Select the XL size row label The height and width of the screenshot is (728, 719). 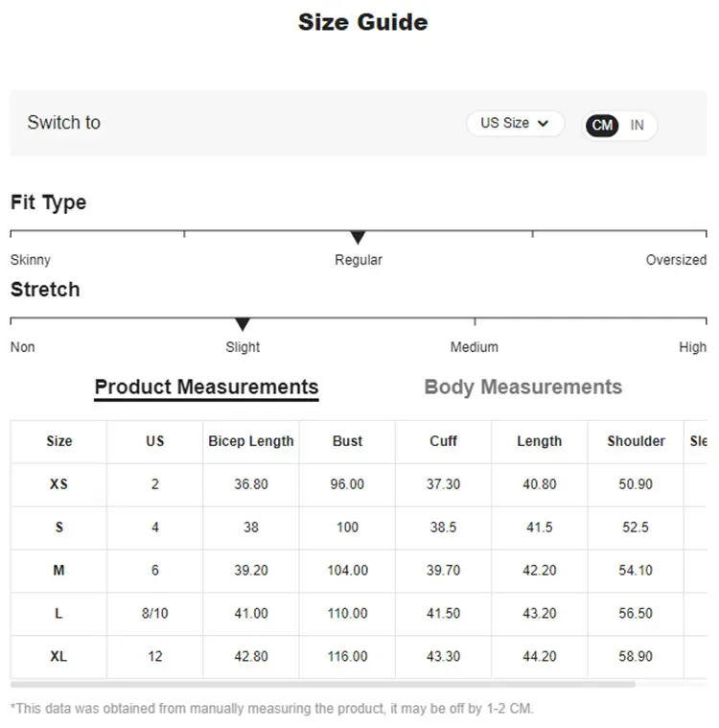coord(58,656)
